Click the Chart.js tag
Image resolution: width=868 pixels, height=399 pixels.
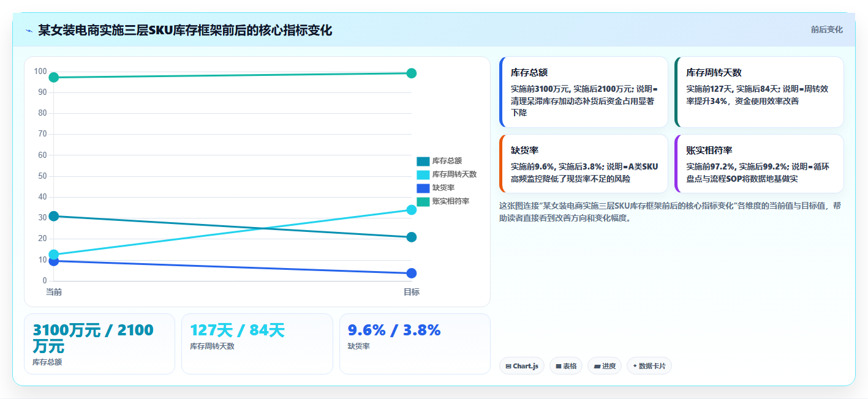click(x=522, y=366)
